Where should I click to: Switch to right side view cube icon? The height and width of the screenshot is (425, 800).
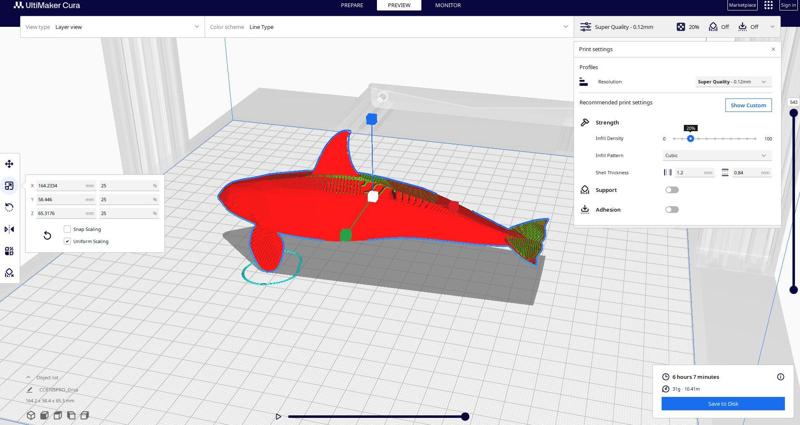(85, 415)
